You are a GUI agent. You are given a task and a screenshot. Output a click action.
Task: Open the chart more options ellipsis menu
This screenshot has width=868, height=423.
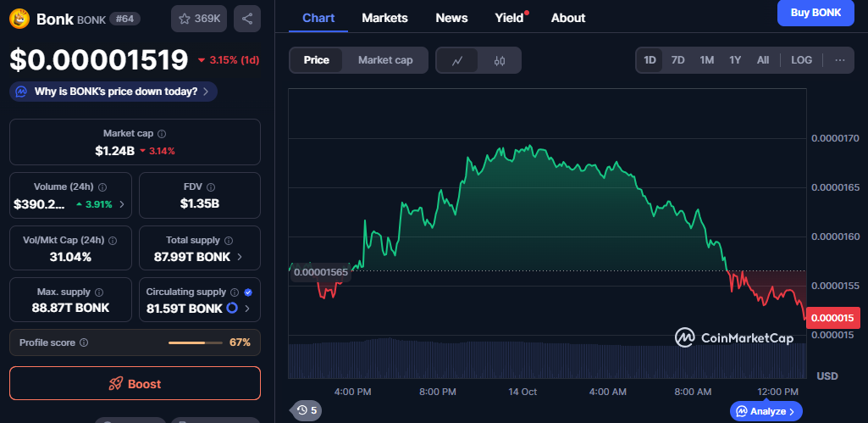(x=839, y=60)
